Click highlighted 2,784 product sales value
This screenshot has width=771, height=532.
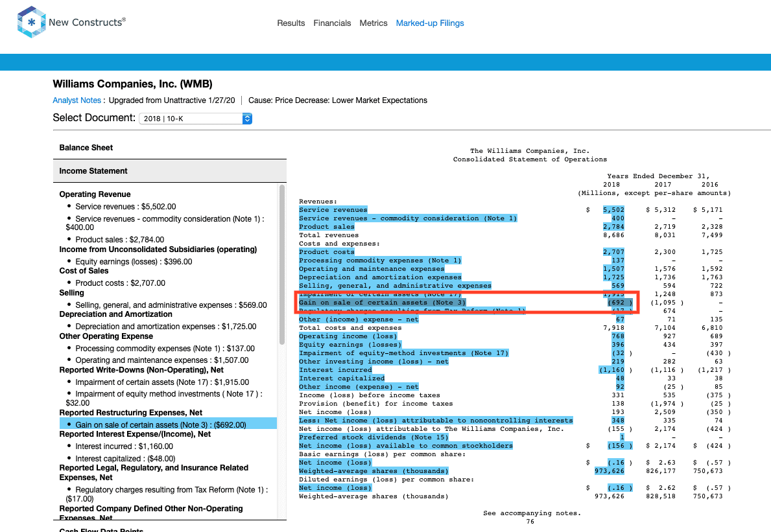613,226
